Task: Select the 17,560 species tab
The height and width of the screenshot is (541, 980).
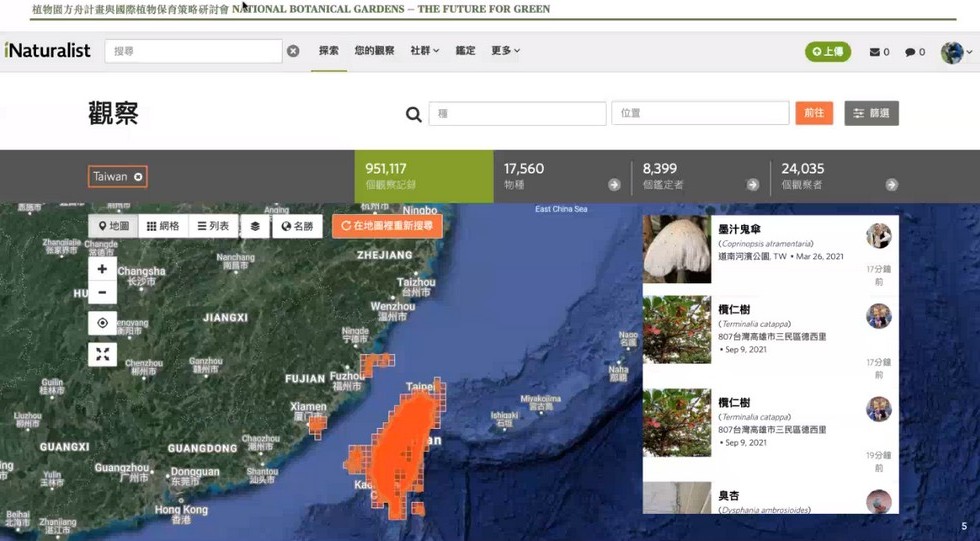Action: [x=562, y=176]
